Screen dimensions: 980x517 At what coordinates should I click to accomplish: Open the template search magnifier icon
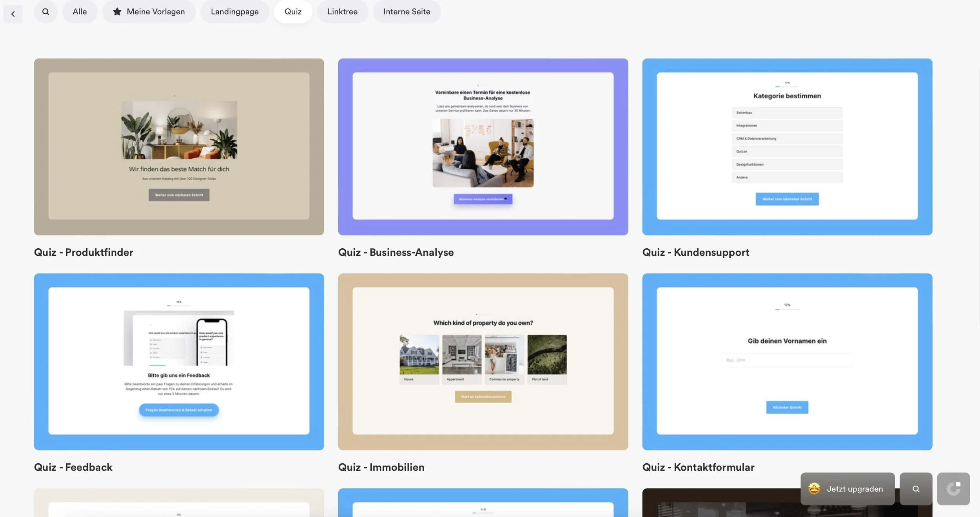[45, 12]
